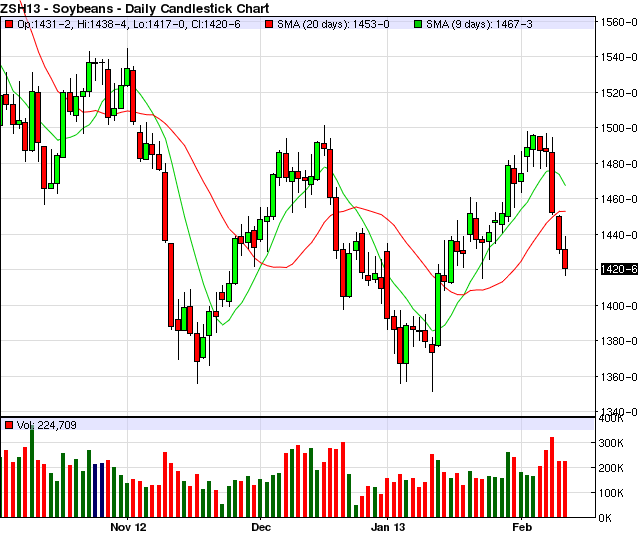Image resolution: width=640 pixels, height=536 pixels.
Task: Click the red Vol legend swatch
Action: click(x=9, y=425)
